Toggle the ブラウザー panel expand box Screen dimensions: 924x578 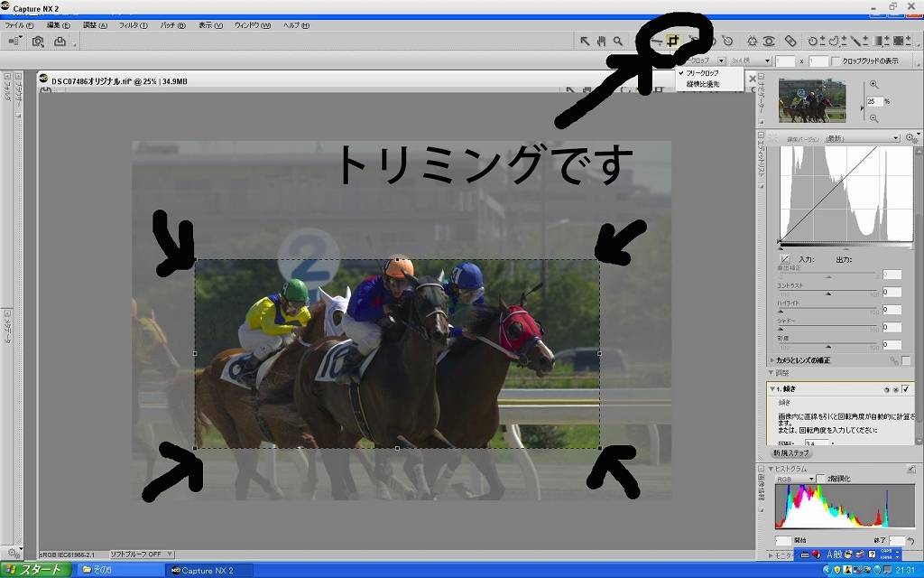(18, 77)
